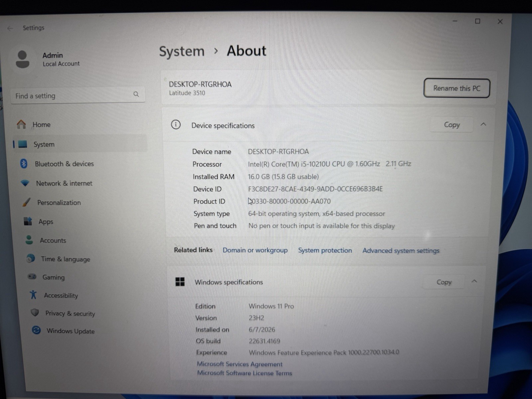The image size is (532, 399).
Task: Open Microsoft Services Agreement link
Action: 239,364
